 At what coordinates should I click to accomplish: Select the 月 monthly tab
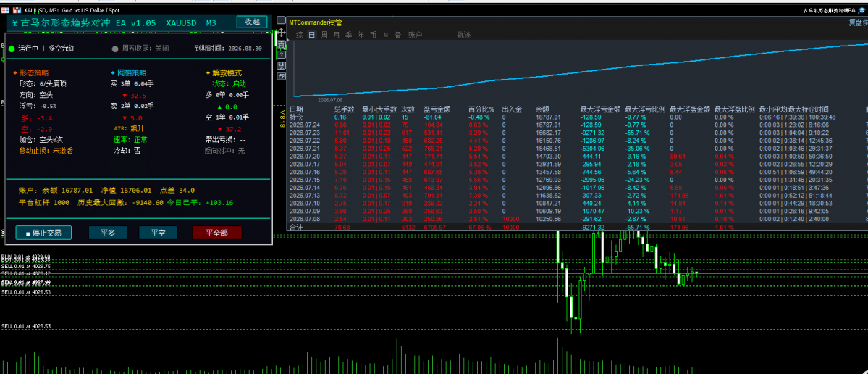tap(336, 35)
